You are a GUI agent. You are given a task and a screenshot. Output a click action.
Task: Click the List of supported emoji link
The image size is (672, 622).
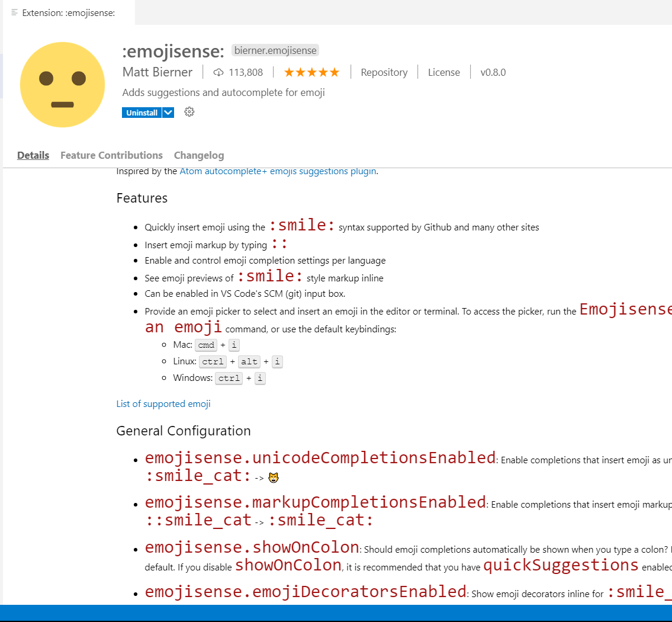point(163,403)
